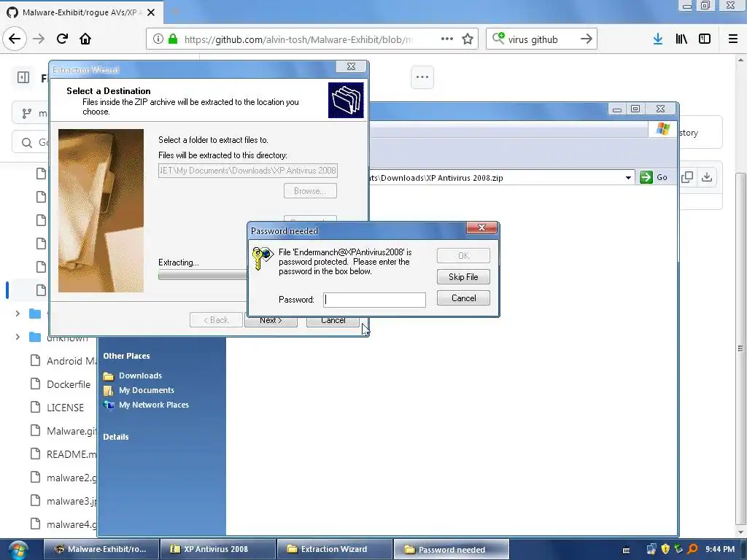Viewport: 747px width, 560px height.
Task: Open the Android file in GitHub file tree
Action: click(71, 361)
